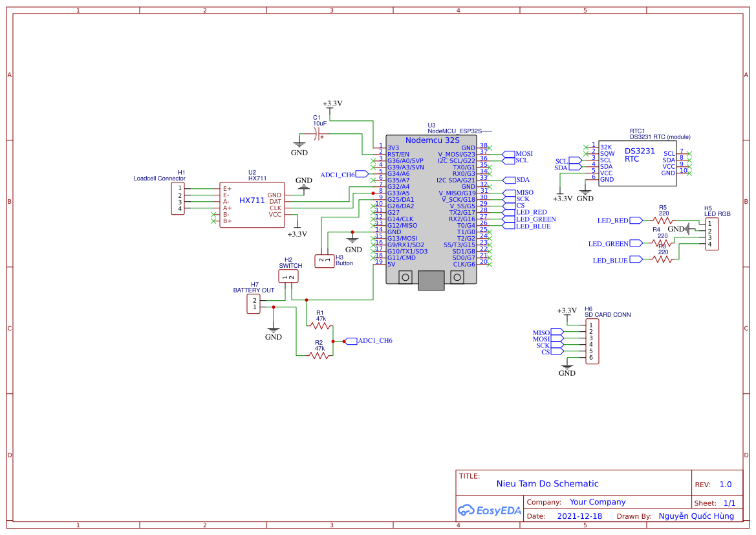
Task: Click the H2 SWITCH header symbol
Action: click(x=288, y=276)
